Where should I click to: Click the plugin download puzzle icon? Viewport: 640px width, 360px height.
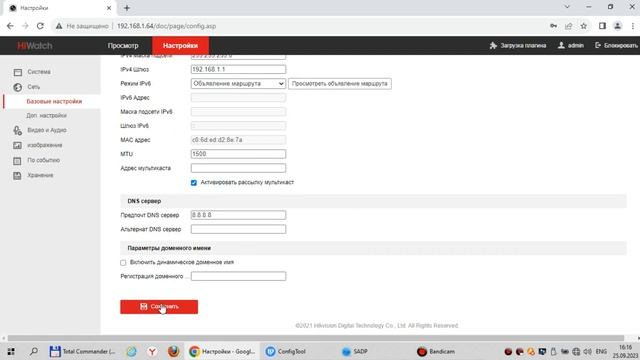[x=493, y=45]
